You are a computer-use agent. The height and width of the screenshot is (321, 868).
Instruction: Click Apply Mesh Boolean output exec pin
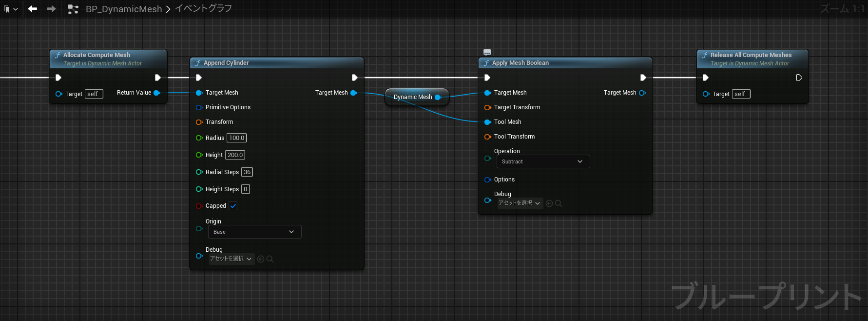[643, 78]
